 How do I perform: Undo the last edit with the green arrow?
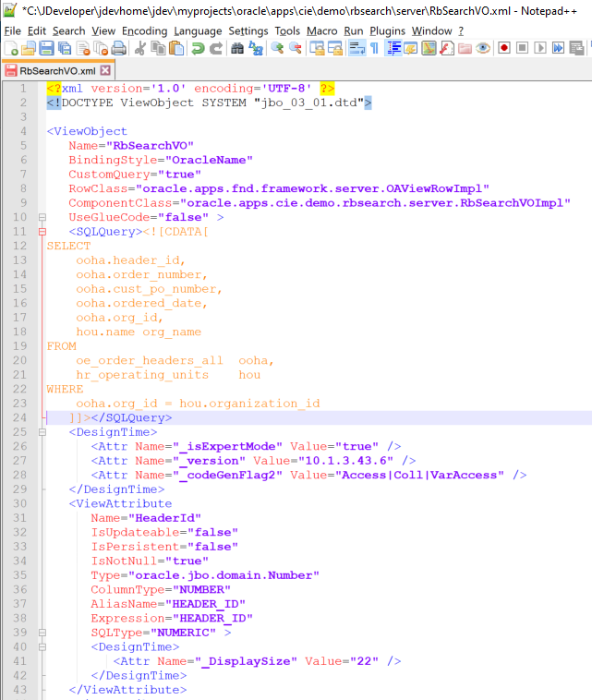pyautogui.click(x=198, y=48)
